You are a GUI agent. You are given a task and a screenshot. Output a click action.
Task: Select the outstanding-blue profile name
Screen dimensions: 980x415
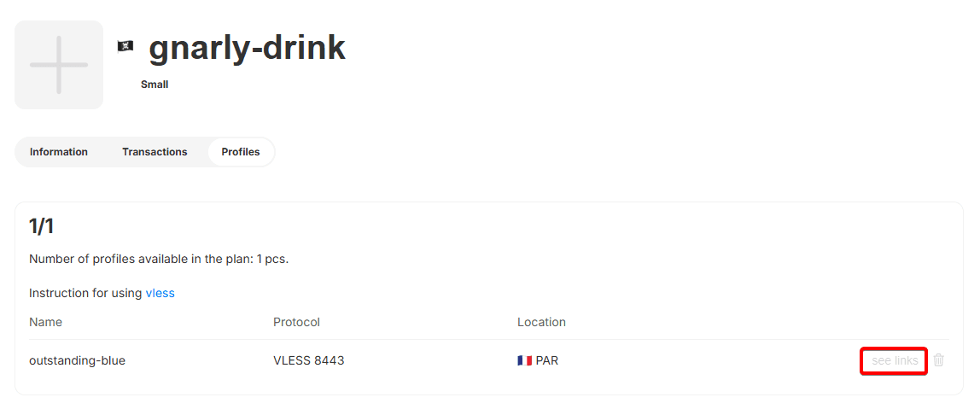coord(77,360)
